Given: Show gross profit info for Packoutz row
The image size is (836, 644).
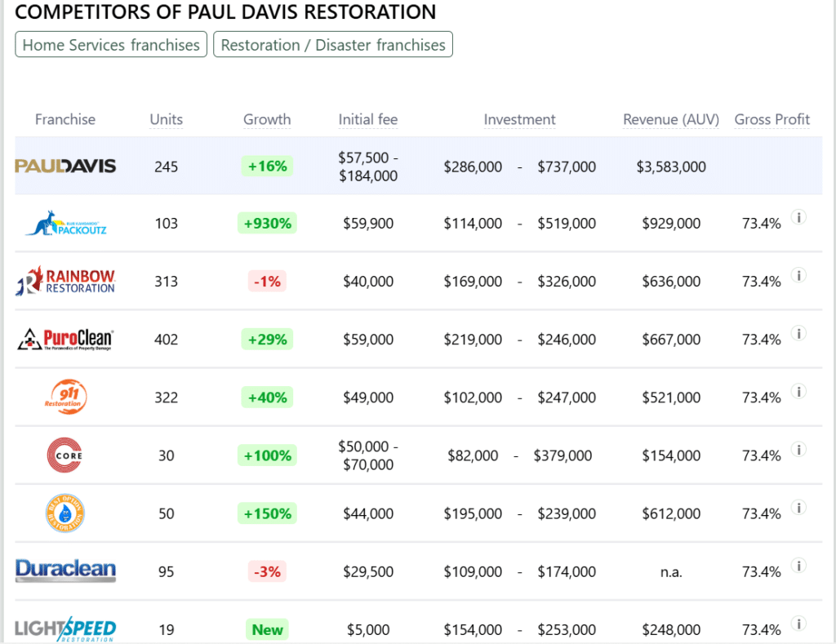Looking at the screenshot, I should tap(798, 217).
